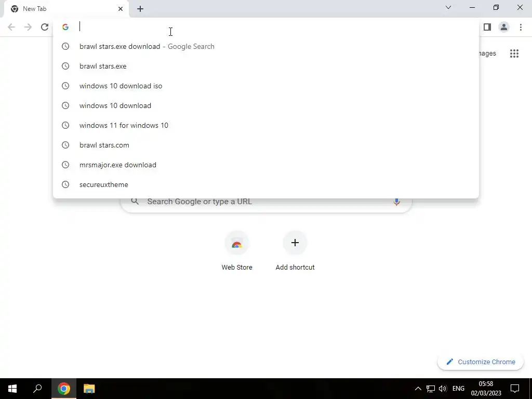Choose suggestion windows 10 download iso

point(266,86)
